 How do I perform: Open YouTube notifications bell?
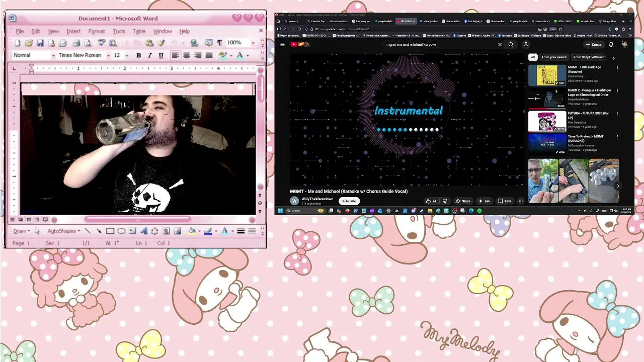click(611, 44)
